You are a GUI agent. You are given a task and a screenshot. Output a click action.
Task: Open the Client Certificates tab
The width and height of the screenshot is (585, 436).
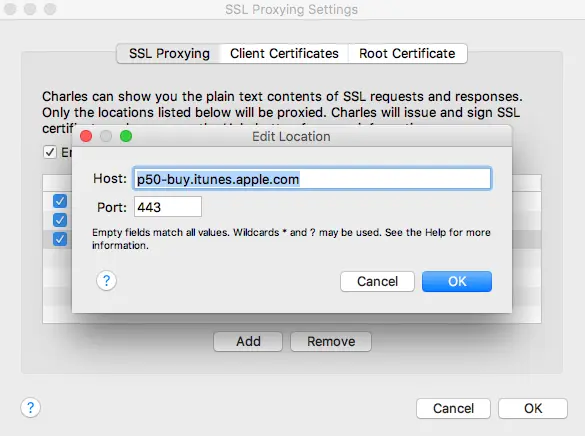click(x=284, y=54)
